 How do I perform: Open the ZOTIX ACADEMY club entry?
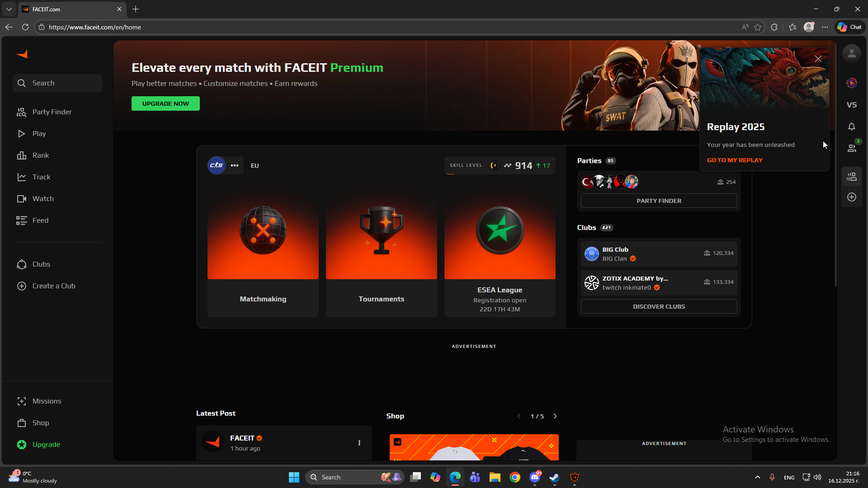tap(659, 283)
